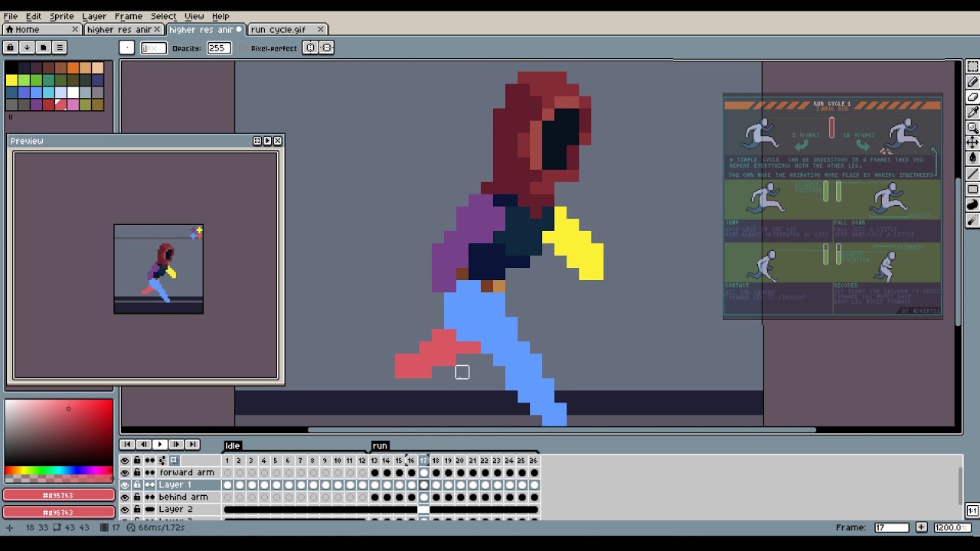
Task: Open the Sprite menu
Action: click(61, 16)
